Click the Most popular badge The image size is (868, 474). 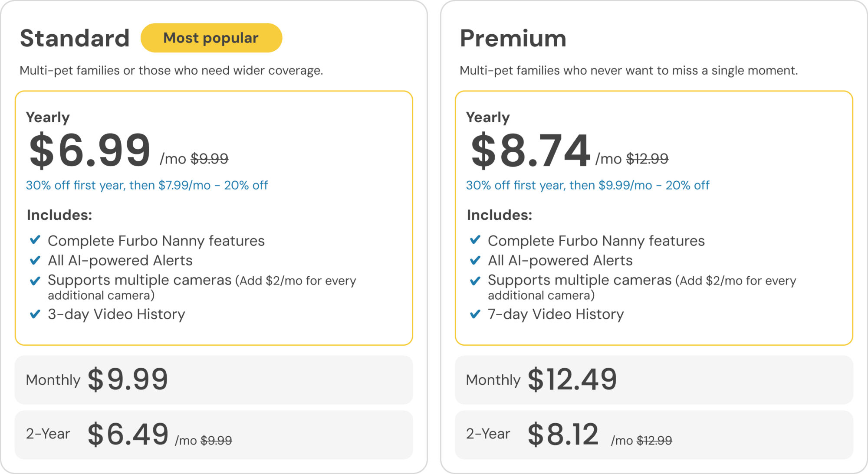211,38
